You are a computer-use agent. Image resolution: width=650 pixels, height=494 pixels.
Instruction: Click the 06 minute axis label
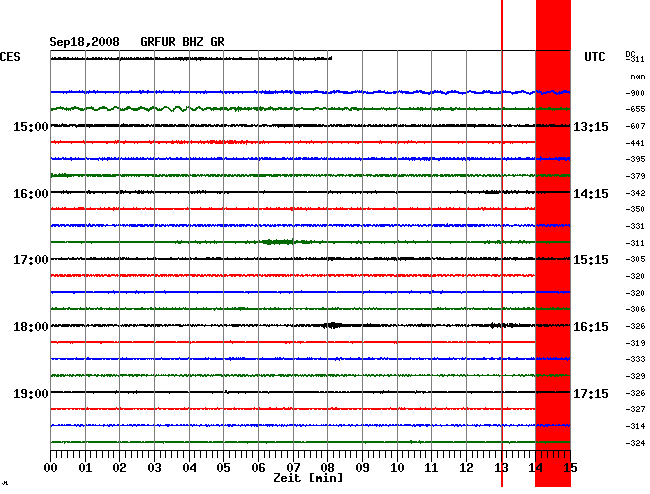tap(258, 468)
